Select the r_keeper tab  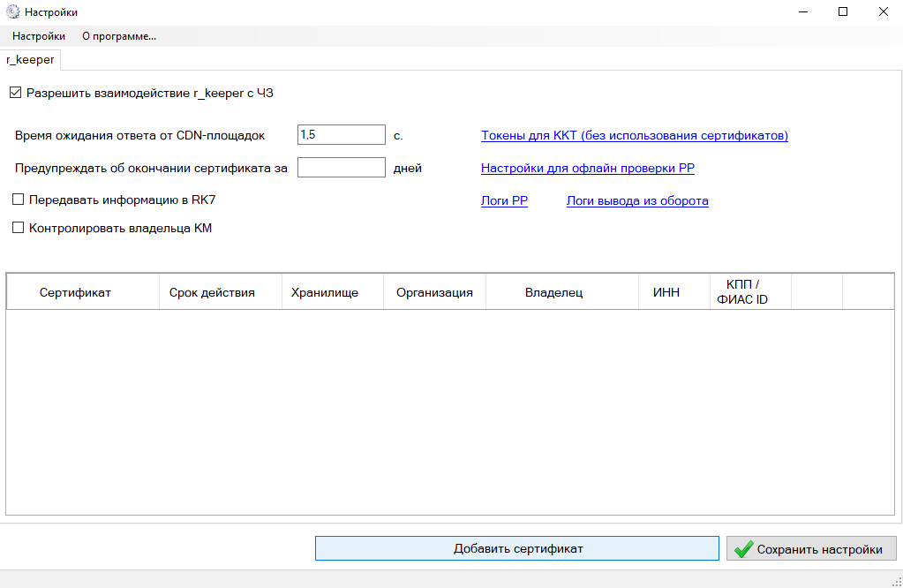(x=30, y=60)
